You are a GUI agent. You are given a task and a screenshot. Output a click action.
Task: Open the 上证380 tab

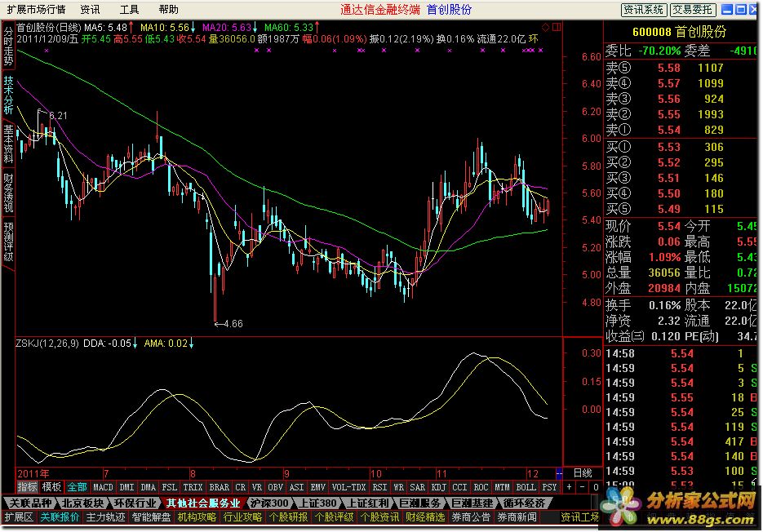317,503
